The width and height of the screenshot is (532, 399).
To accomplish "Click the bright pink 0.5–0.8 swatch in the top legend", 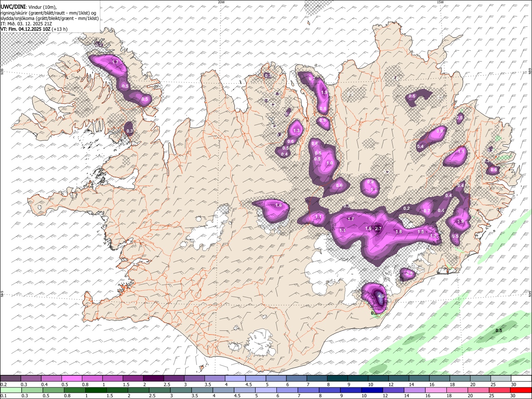I will (x=71, y=378).
